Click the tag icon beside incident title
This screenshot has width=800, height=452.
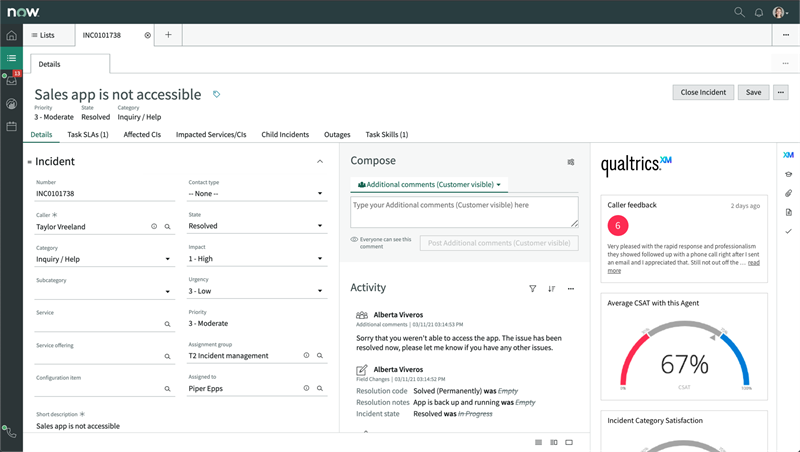pos(217,94)
